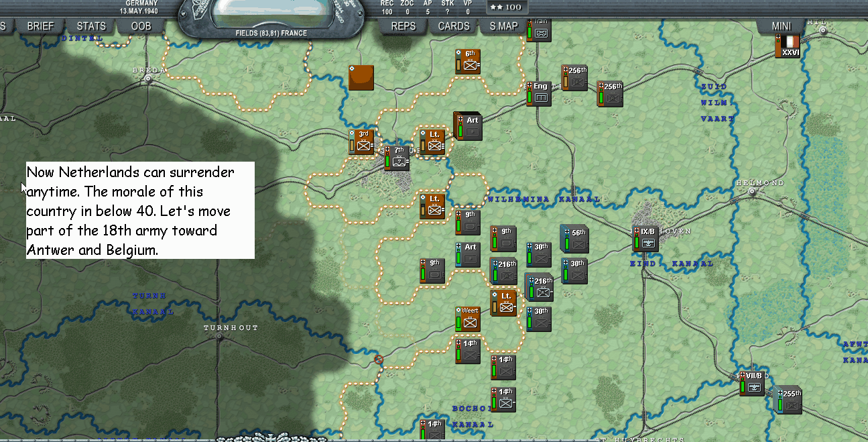The width and height of the screenshot is (868, 442).
Task: Select the stacked Art artillery unit near 7th
Action: pyautogui.click(x=469, y=127)
